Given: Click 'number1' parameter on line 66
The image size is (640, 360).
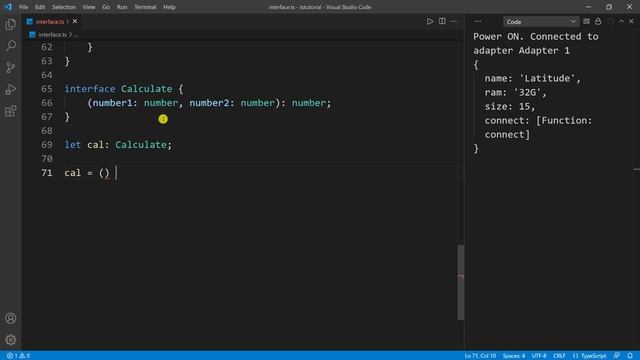Looking at the screenshot, I should 112,103.
